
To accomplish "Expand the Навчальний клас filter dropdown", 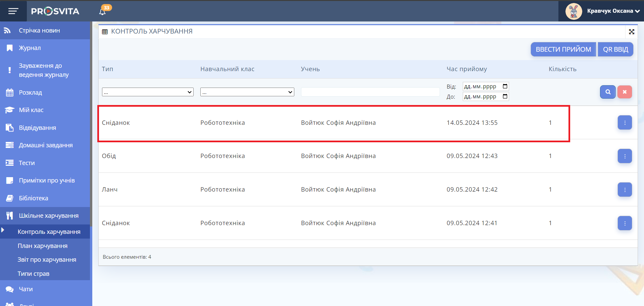I will tap(247, 92).
